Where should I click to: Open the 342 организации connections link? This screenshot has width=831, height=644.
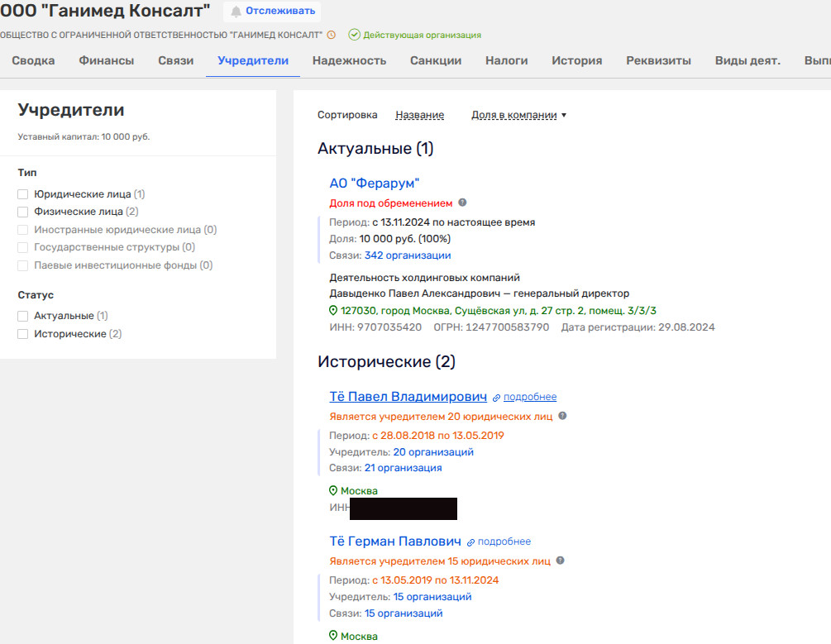pos(408,255)
